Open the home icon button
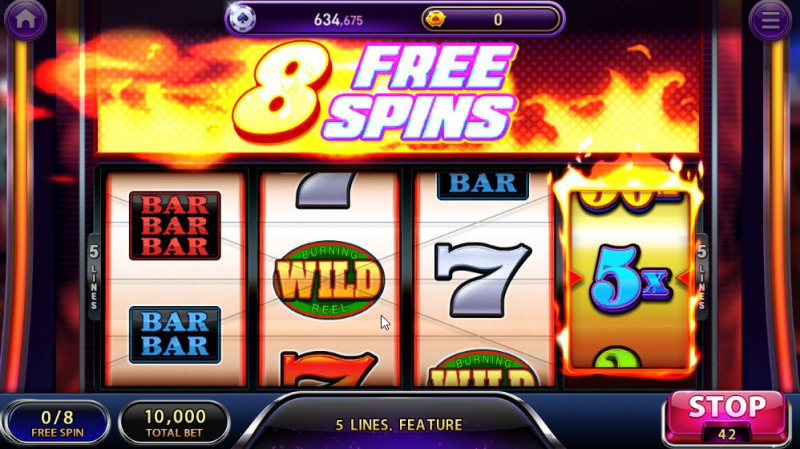Image resolution: width=800 pixels, height=449 pixels. click(x=26, y=19)
